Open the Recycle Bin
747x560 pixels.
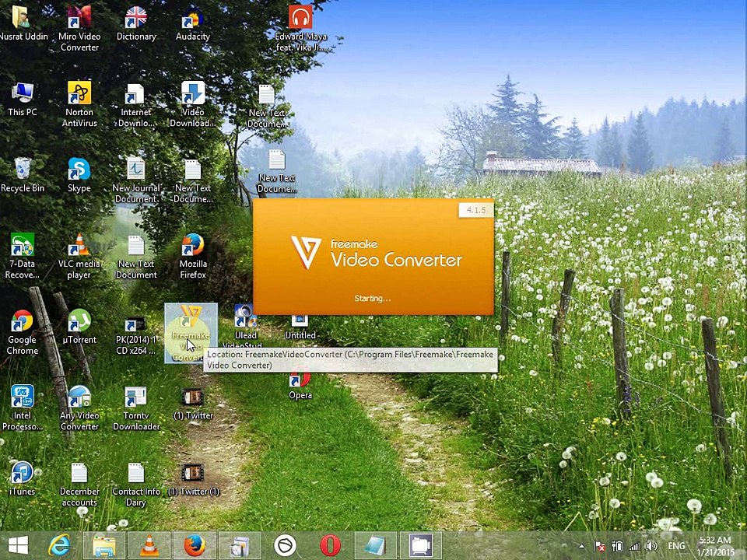(23, 175)
